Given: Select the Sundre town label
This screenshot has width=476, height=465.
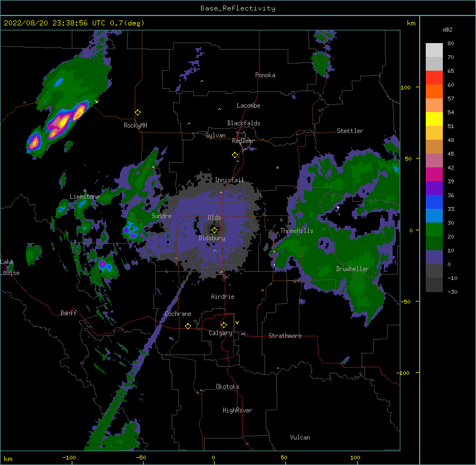Looking at the screenshot, I should (161, 216).
